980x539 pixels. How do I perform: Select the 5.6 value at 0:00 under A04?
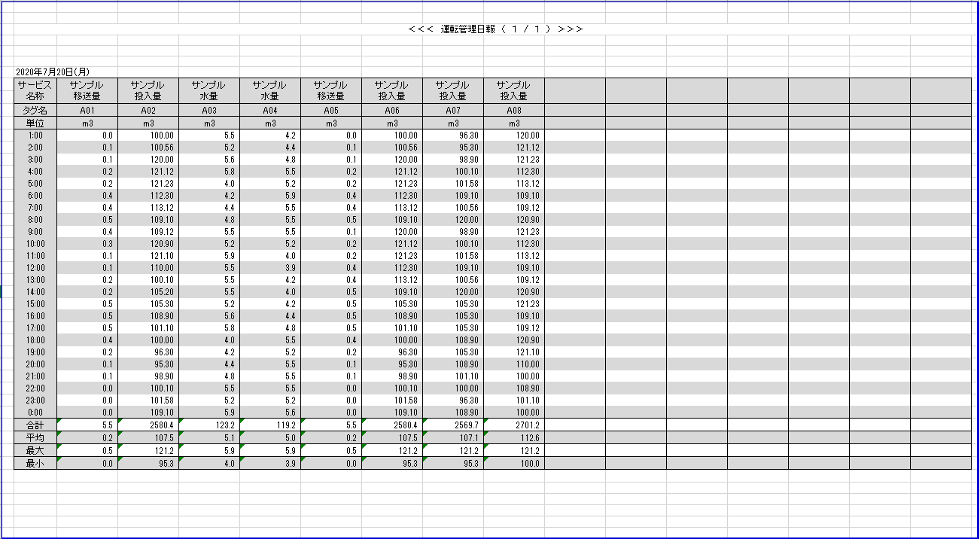click(x=270, y=413)
